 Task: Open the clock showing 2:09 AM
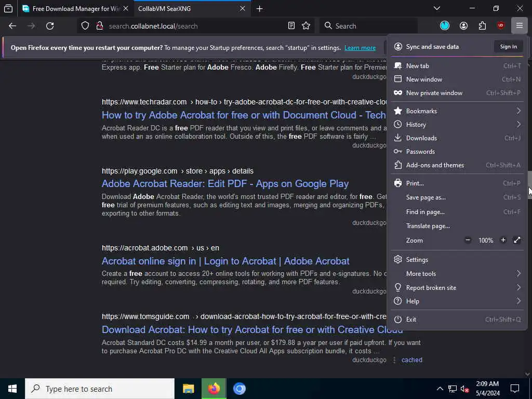(487, 389)
